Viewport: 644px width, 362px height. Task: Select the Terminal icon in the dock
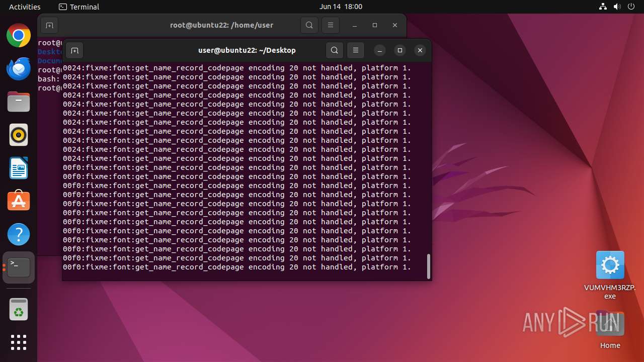tap(19, 267)
